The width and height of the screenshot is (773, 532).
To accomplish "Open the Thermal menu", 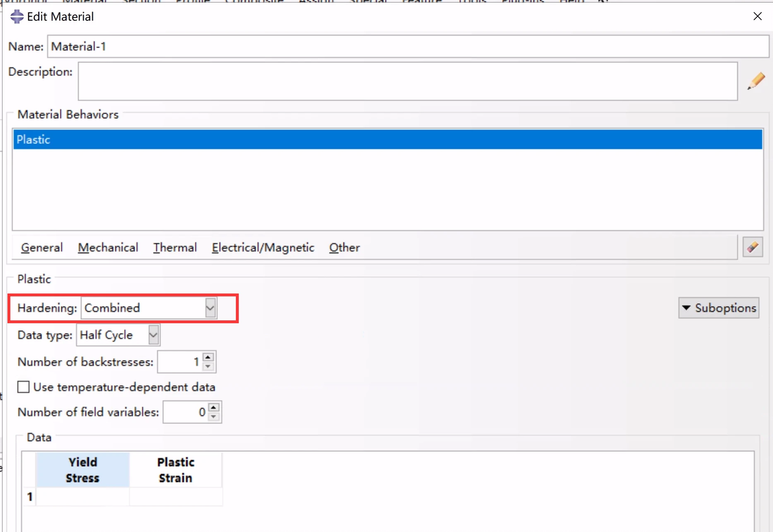I will coord(175,248).
